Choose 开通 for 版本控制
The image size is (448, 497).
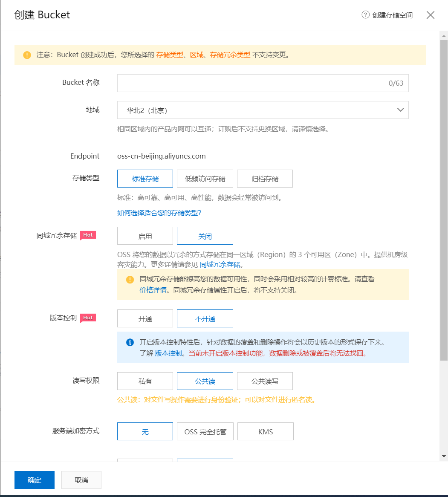[145, 318]
